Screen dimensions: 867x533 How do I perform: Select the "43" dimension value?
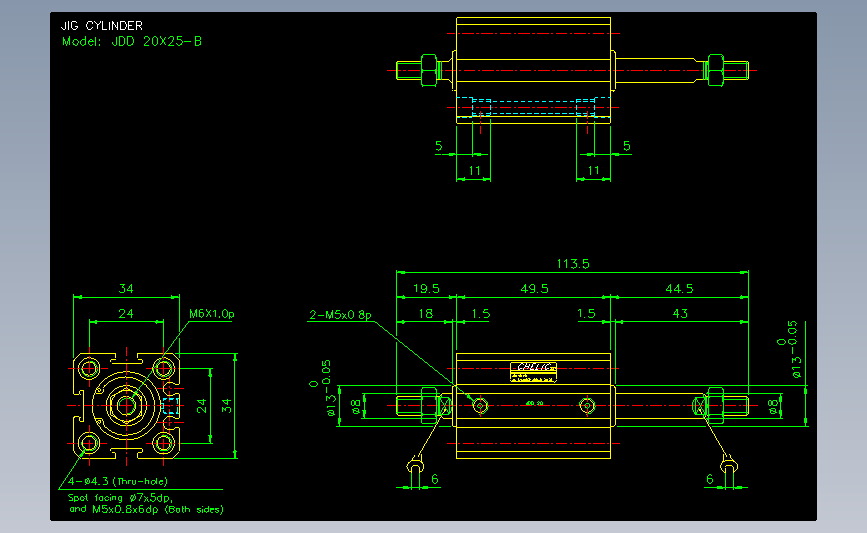(680, 313)
